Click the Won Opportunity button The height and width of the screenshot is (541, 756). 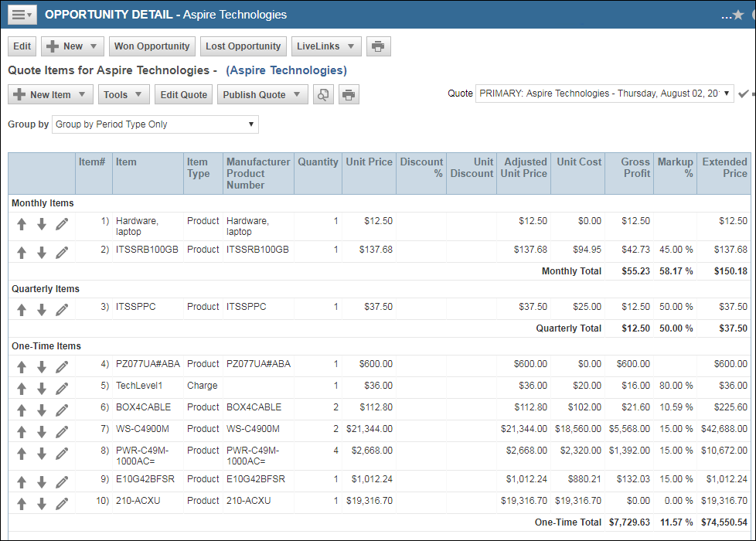click(152, 46)
